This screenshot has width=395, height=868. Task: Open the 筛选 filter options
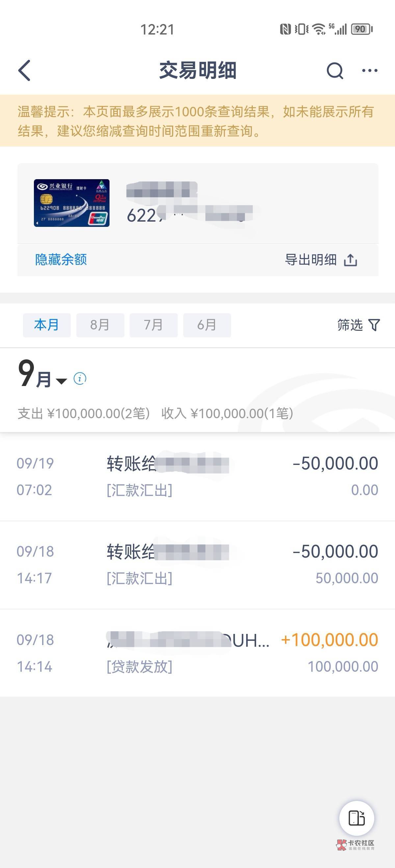[x=350, y=325]
